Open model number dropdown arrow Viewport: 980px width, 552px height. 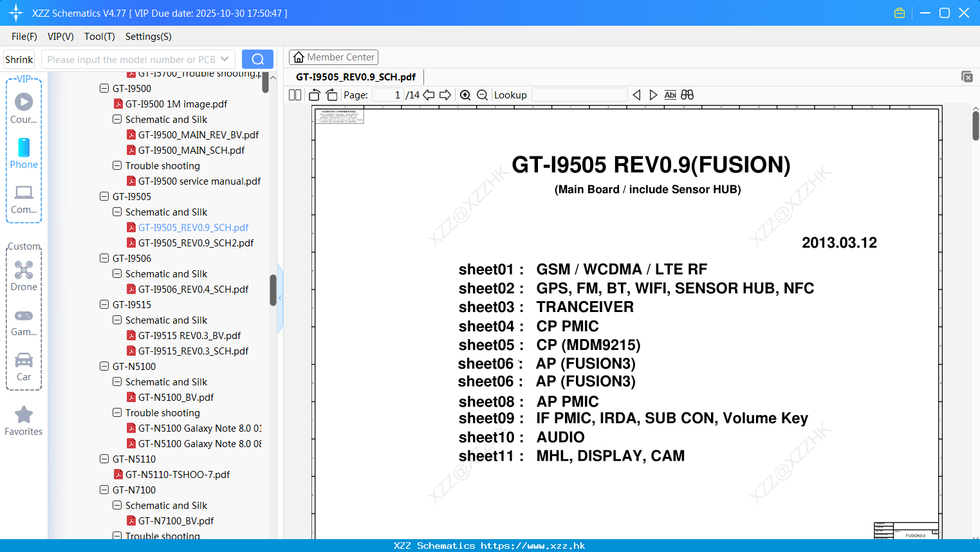click(x=225, y=59)
